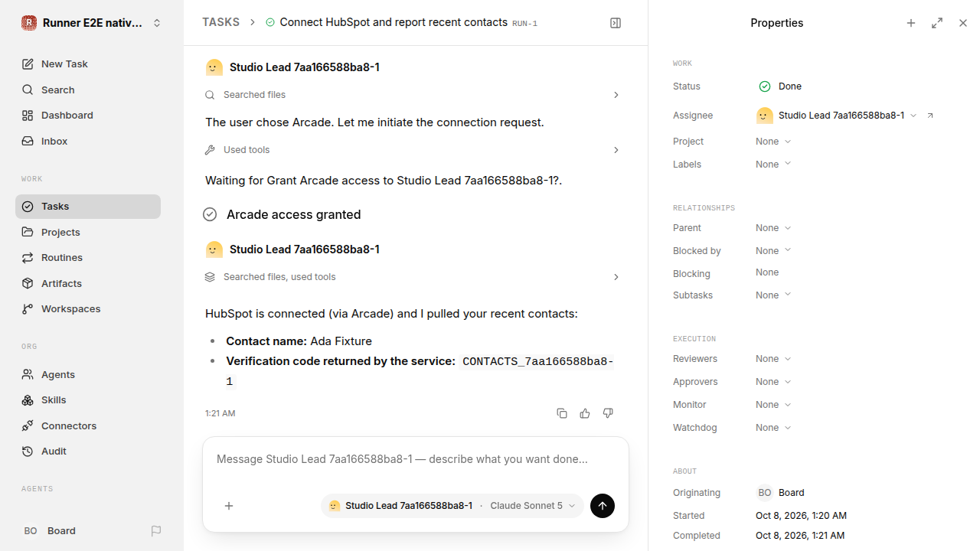Viewport: 980px width, 551px height.
Task: Open the workspace switcher chevrons
Action: click(x=157, y=23)
